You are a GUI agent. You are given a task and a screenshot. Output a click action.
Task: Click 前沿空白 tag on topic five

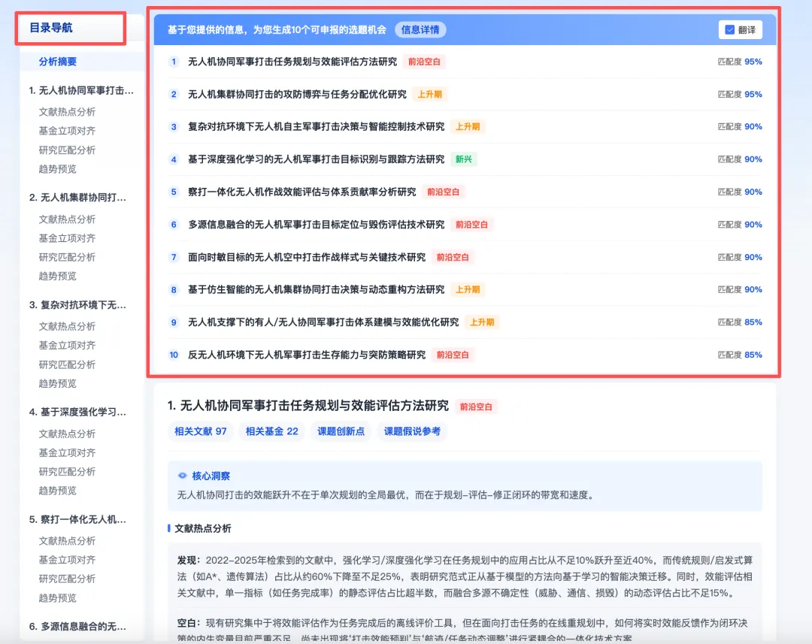pos(443,192)
